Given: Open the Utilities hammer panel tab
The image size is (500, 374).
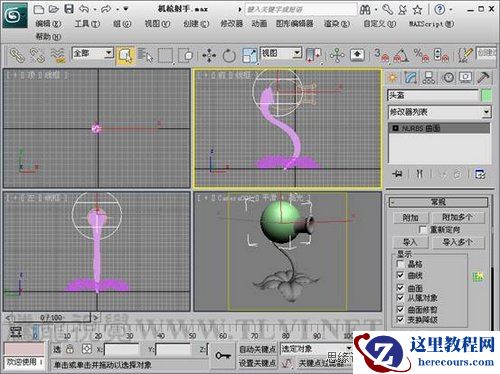Looking at the screenshot, I should (x=483, y=78).
